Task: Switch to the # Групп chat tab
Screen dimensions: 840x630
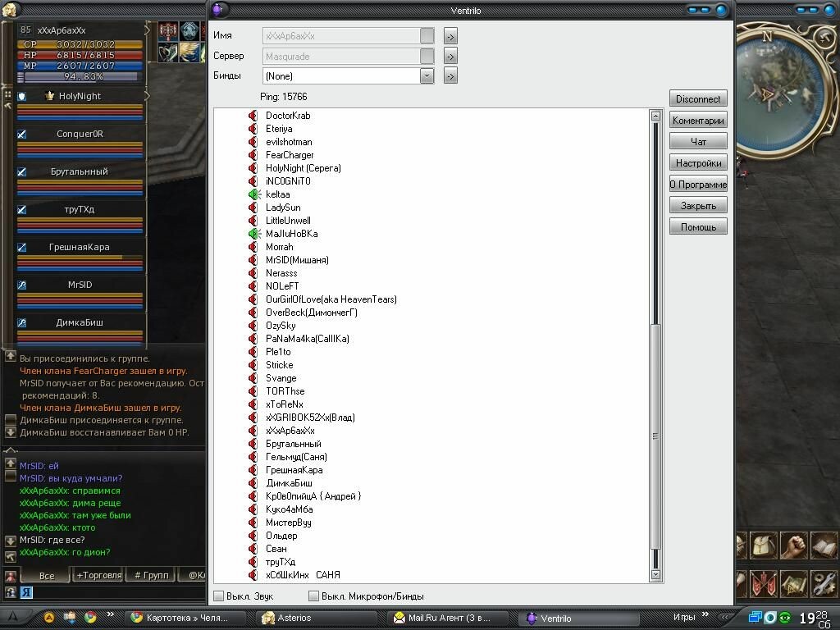Action: 151,575
